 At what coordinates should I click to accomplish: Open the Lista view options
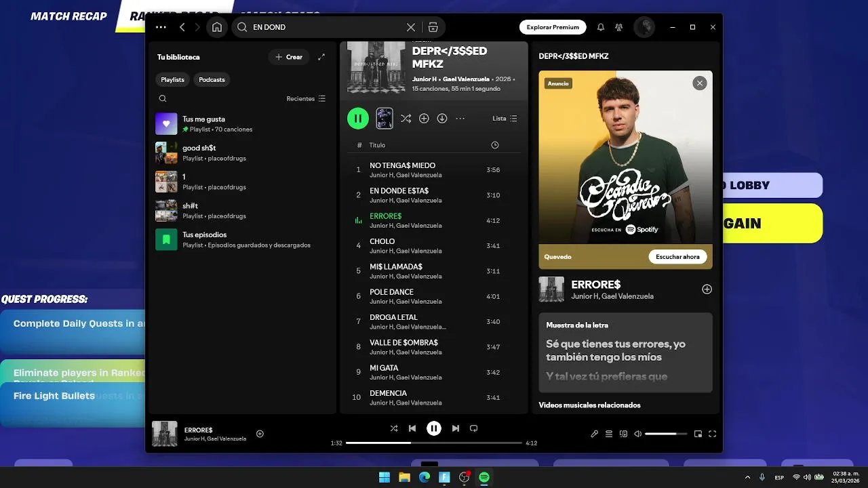[505, 119]
